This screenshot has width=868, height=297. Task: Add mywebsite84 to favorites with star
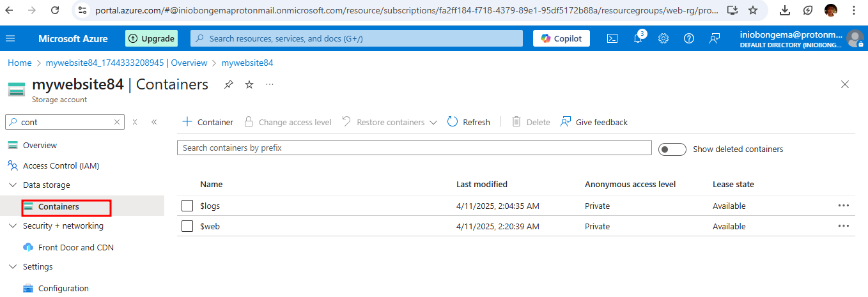pyautogui.click(x=249, y=84)
